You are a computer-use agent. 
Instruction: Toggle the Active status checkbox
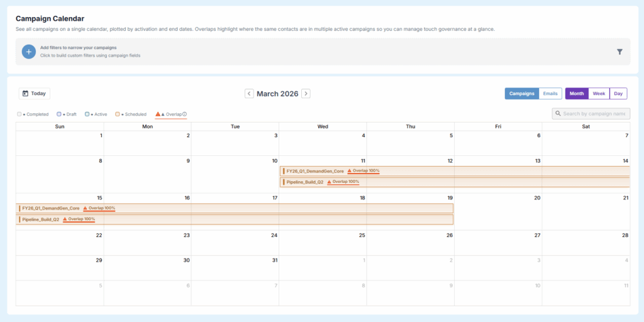(x=87, y=114)
